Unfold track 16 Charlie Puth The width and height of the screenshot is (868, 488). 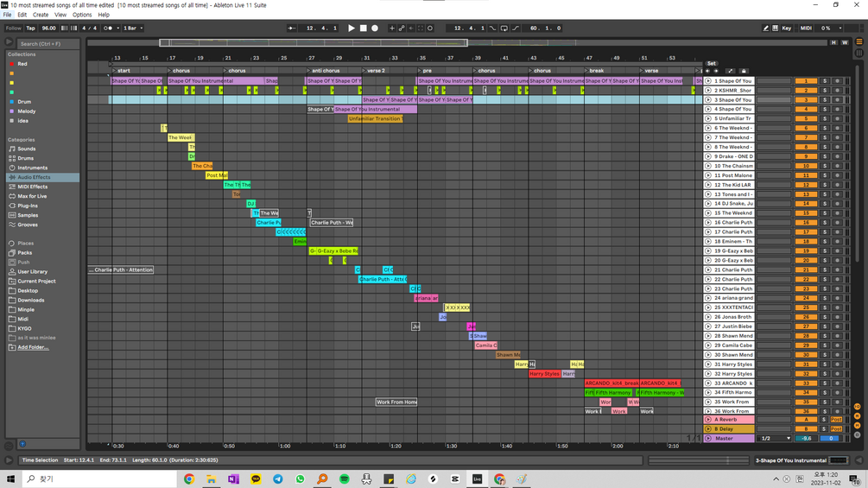click(708, 223)
